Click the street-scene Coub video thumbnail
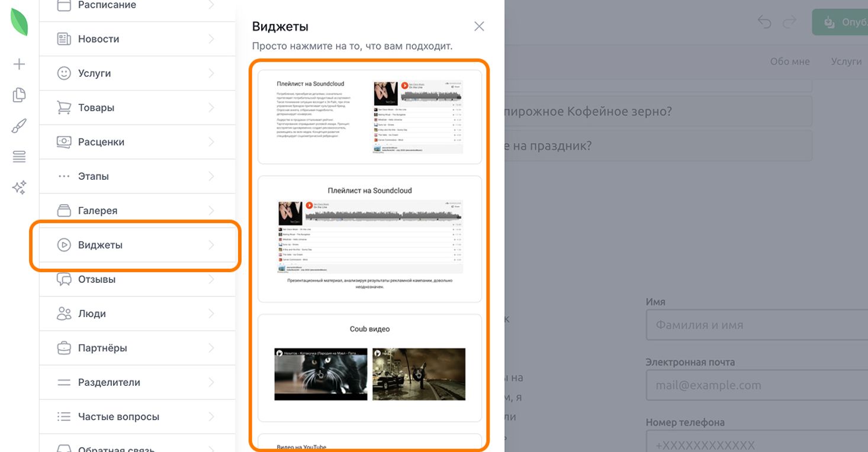This screenshot has width=868, height=452. click(x=419, y=374)
